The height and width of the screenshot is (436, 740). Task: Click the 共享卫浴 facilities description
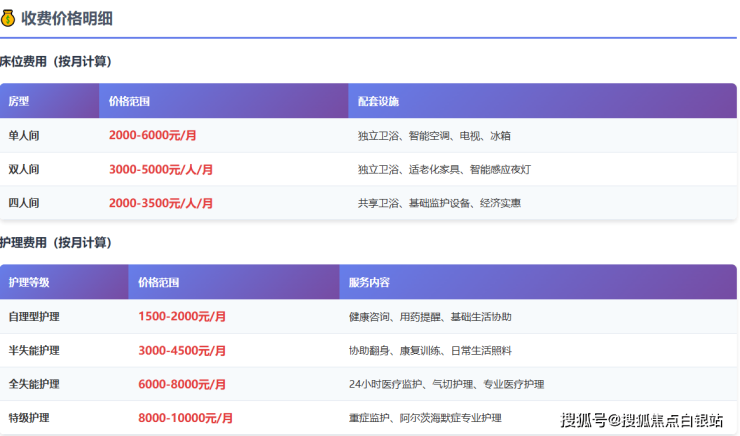(438, 203)
